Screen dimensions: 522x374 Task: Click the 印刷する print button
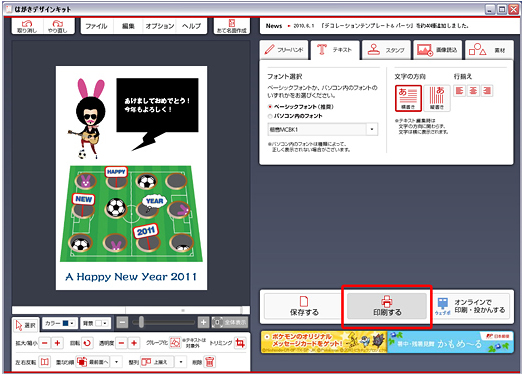coord(387,306)
